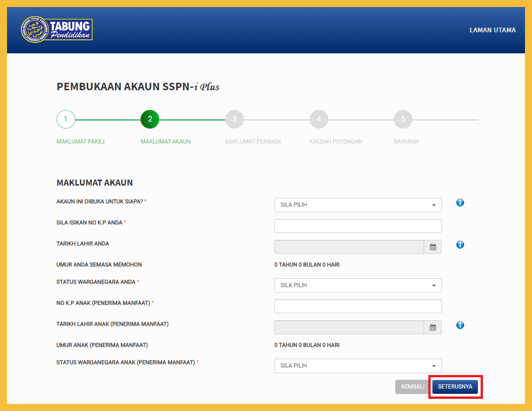Click the Tabung Pendidikan PTPTN logo
Image resolution: width=532 pixels, height=411 pixels.
pyautogui.click(x=57, y=30)
